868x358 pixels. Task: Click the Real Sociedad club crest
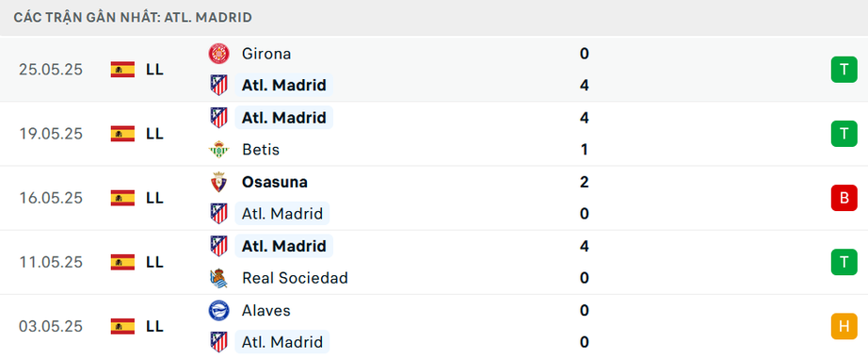pyautogui.click(x=218, y=278)
